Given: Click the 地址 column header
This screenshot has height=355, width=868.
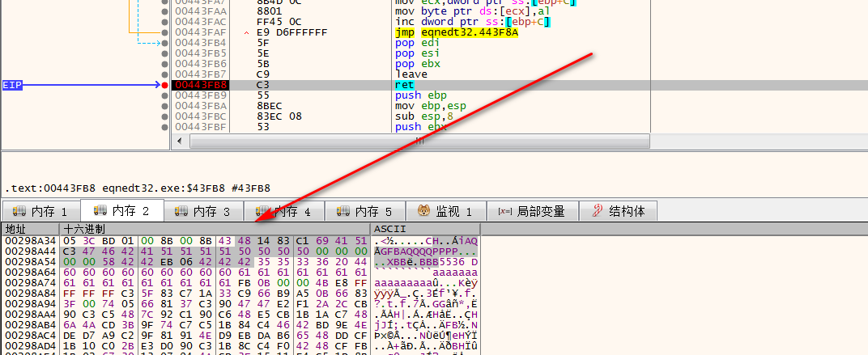Looking at the screenshot, I should (30, 228).
